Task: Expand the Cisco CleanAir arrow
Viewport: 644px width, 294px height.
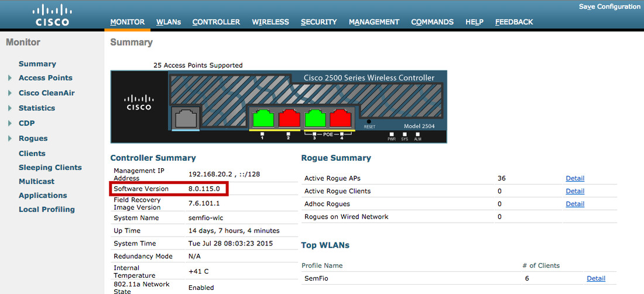Action: click(10, 93)
